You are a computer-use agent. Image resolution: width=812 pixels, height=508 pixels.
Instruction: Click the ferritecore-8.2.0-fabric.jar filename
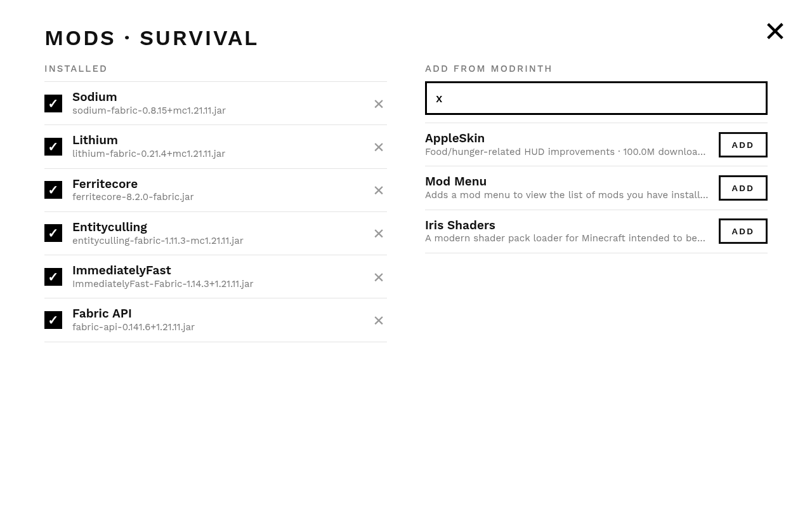(133, 197)
